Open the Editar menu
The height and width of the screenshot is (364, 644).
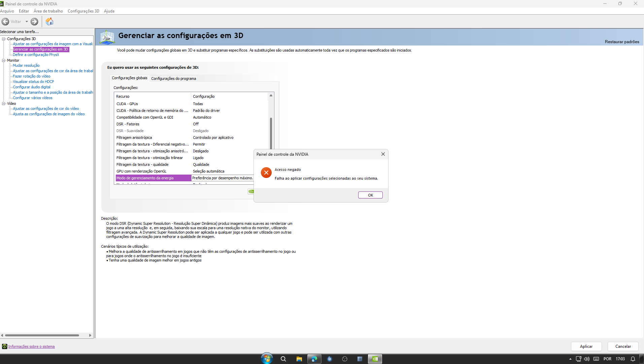click(x=24, y=11)
